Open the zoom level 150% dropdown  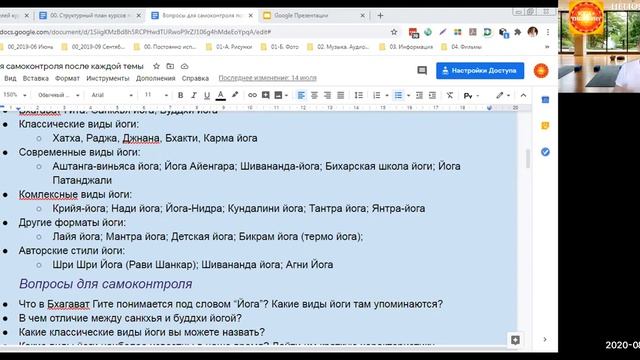pos(14,95)
